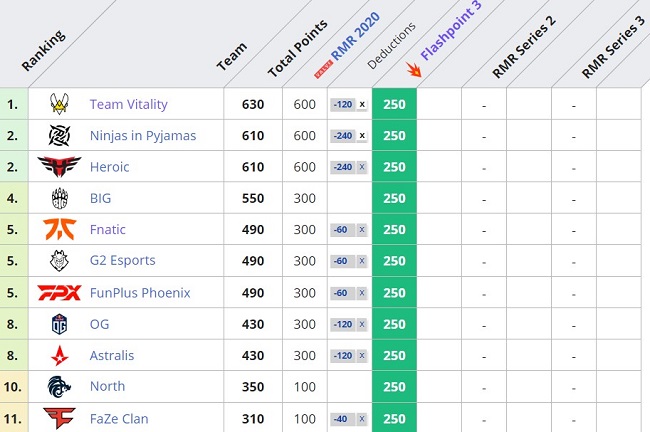
Task: Remove Ninjas in Pyjamas -240 deduction x
Action: tap(362, 136)
